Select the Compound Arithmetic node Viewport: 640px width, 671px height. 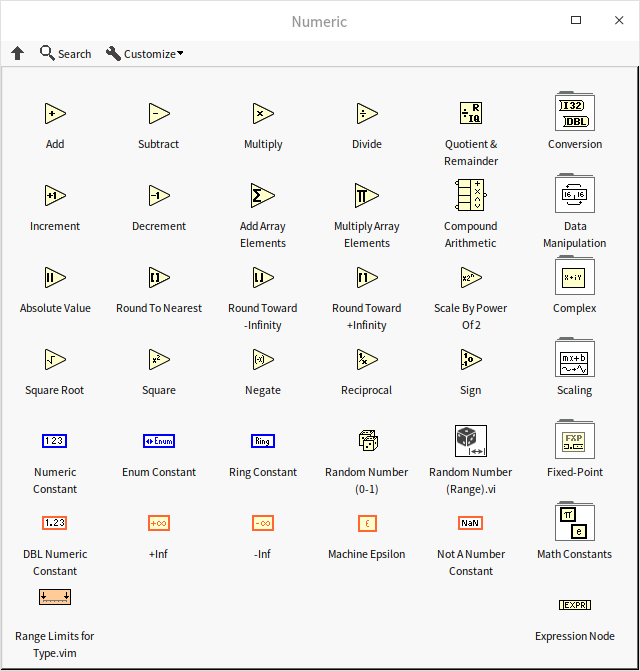click(470, 195)
